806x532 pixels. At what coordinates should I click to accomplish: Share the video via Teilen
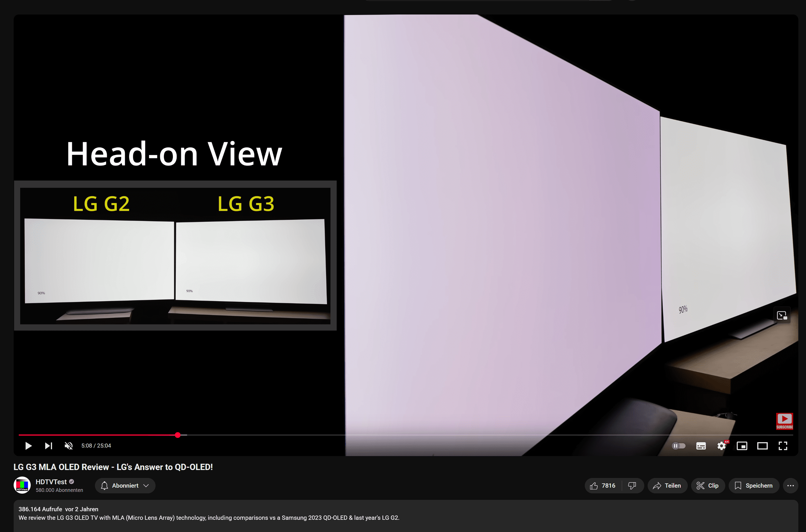coord(667,486)
